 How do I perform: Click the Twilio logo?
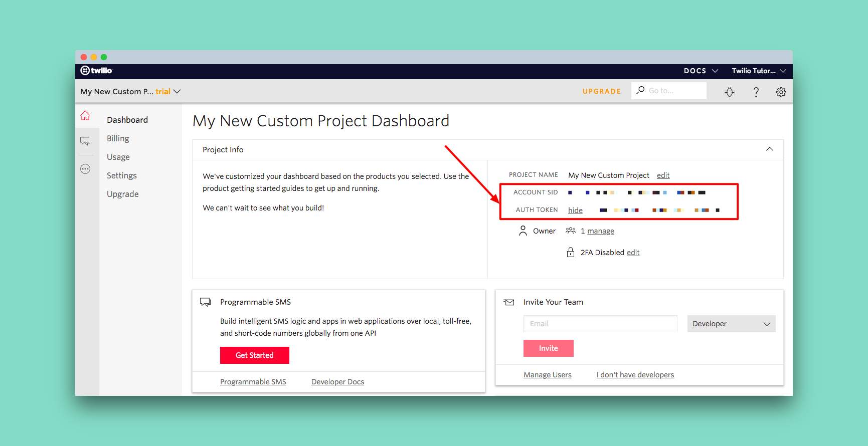(x=96, y=71)
